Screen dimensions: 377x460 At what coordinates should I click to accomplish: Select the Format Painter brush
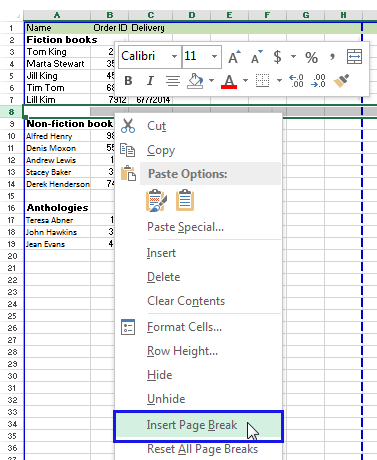point(341,81)
